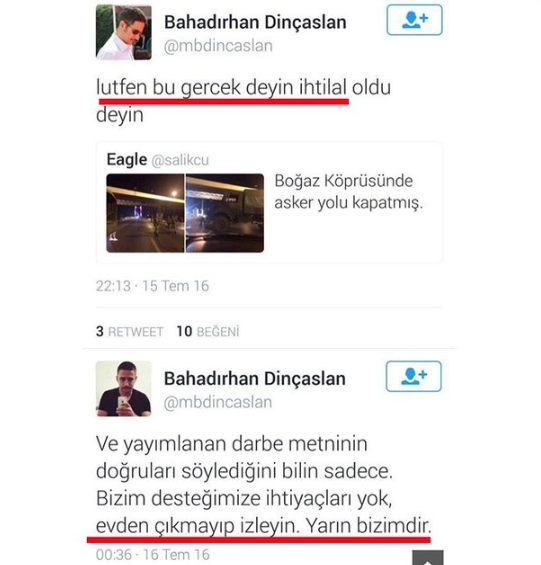The image size is (541, 565).
Task: Tap the scroll-to-top arrow button
Action: point(427,557)
